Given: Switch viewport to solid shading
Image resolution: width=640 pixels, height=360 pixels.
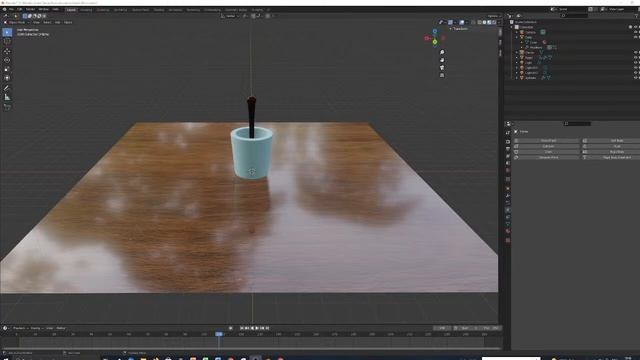Looking at the screenshot, I should [484, 22].
